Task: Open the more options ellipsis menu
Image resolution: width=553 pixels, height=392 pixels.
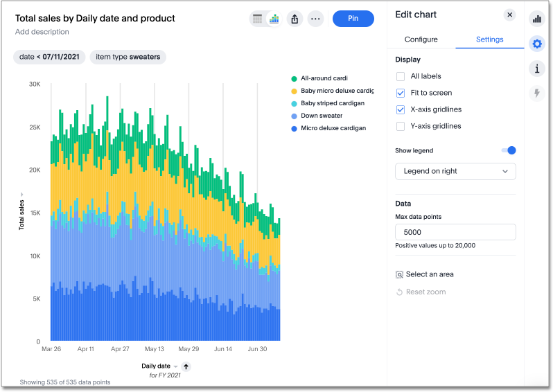Action: pyautogui.click(x=315, y=19)
